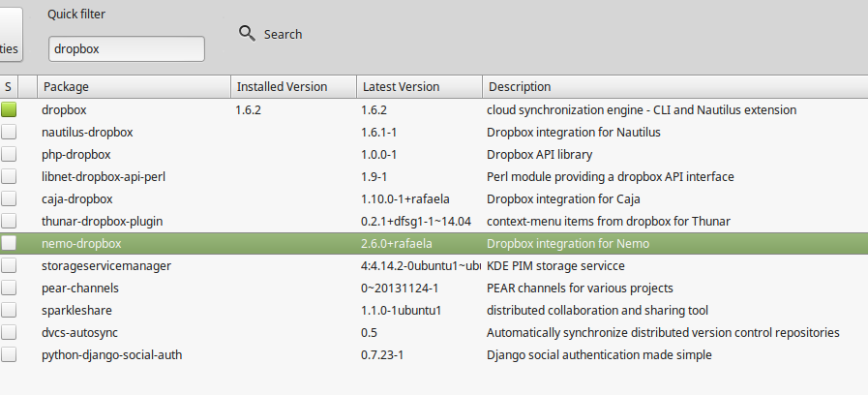
Task: Select the pear-channels package row
Action: 434,289
